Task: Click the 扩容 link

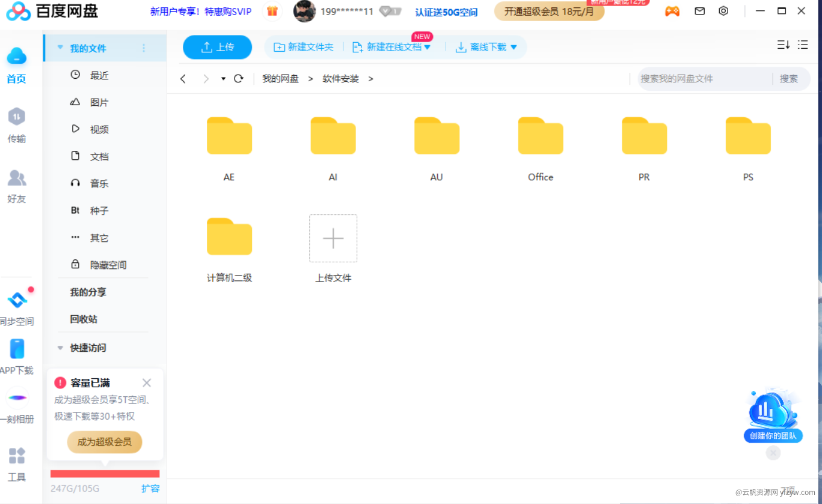Action: (150, 488)
